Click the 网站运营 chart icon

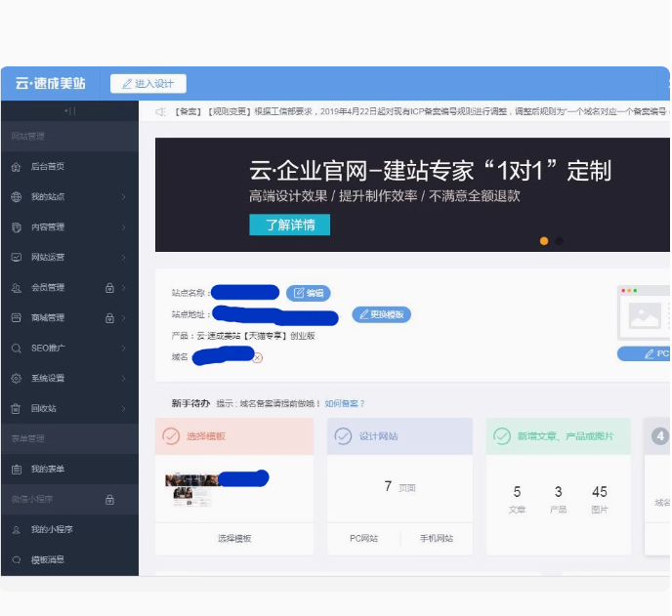point(17,258)
